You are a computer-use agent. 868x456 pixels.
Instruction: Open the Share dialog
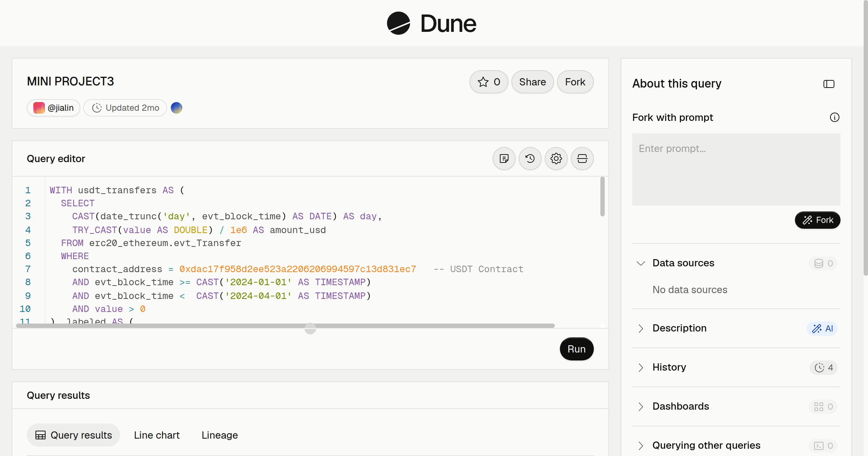(x=532, y=82)
